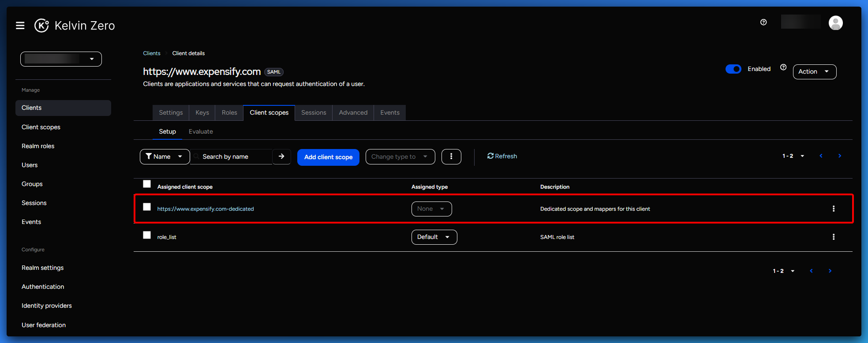Open the None assigned type dropdown
868x343 pixels.
[431, 209]
